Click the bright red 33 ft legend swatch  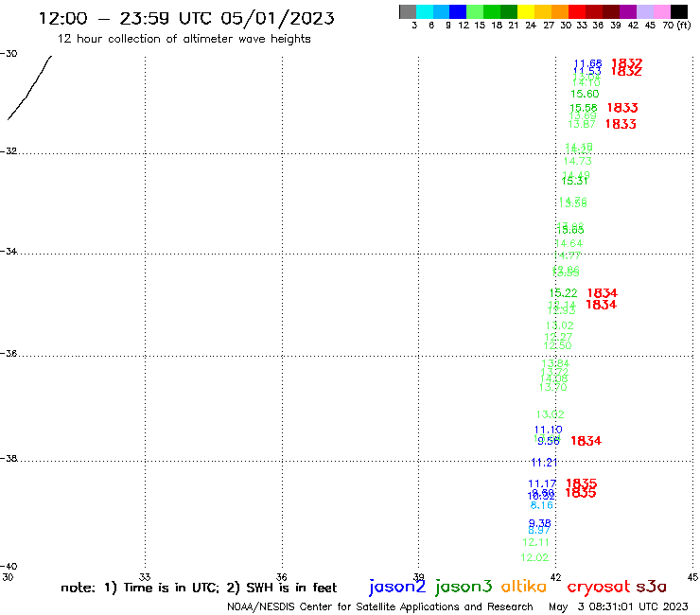coord(577,11)
